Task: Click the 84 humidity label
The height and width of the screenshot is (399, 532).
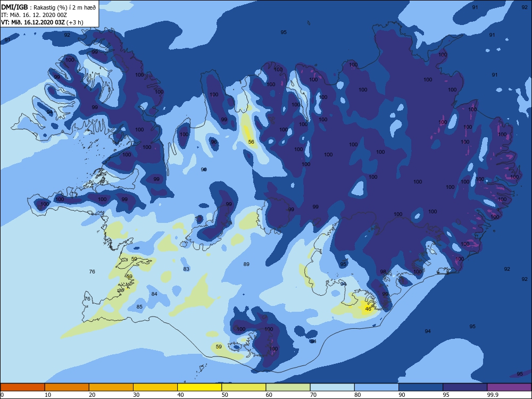Action: (154, 294)
